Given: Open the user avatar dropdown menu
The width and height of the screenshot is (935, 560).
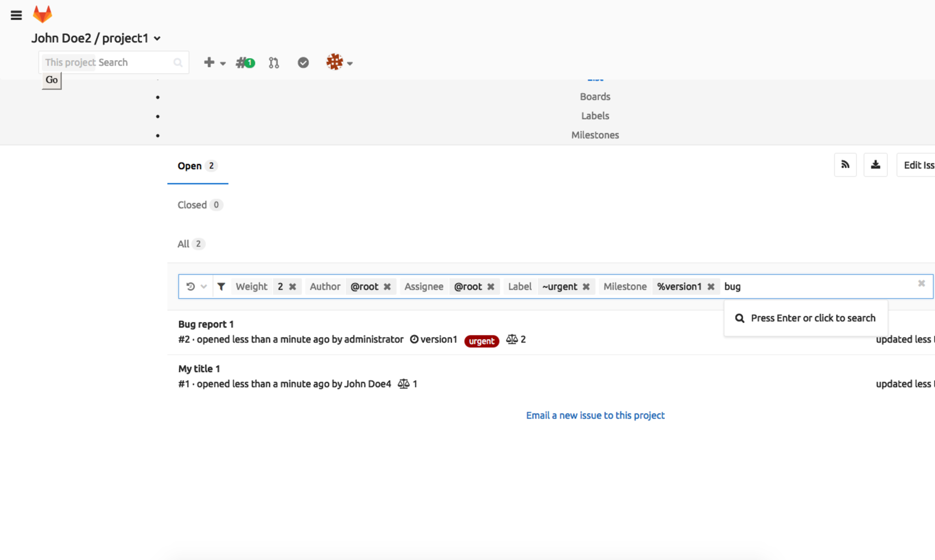Looking at the screenshot, I should pyautogui.click(x=339, y=63).
